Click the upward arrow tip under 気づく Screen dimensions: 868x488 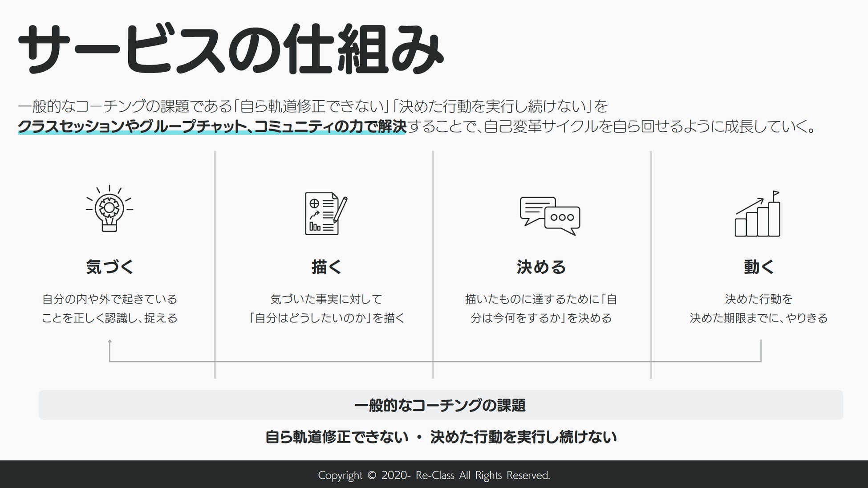point(110,342)
